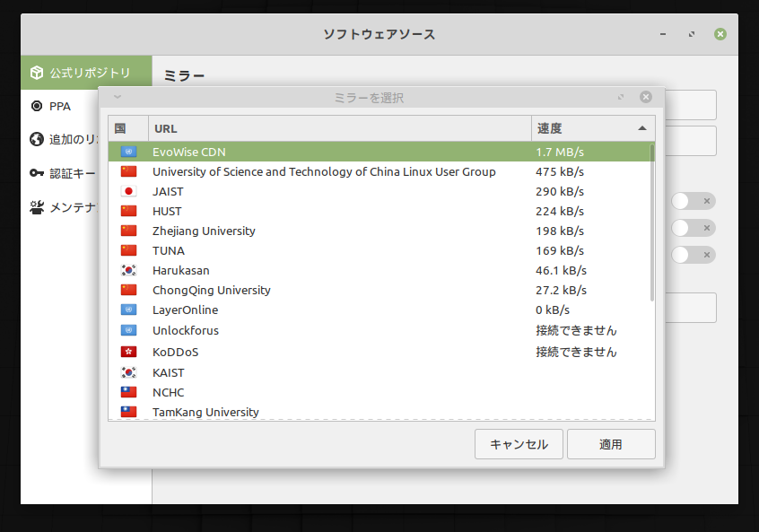Open the 公式リポジトリ sidebar section
This screenshot has width=759, height=532.
[x=86, y=73]
